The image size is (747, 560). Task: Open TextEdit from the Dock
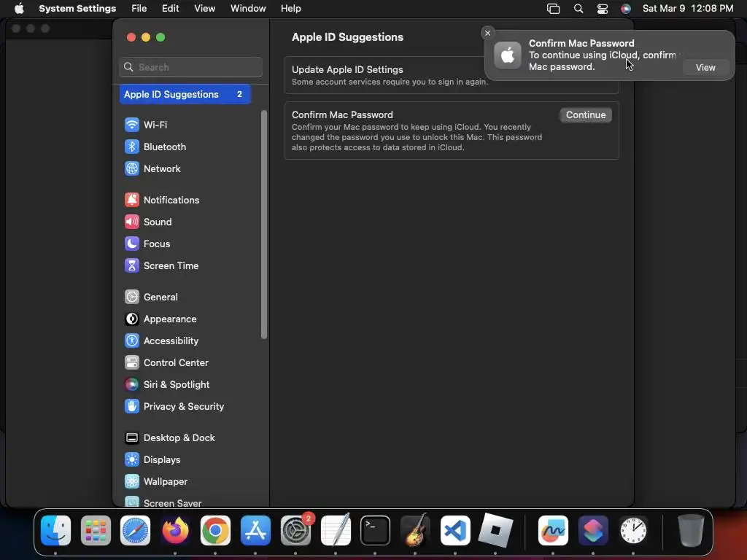click(x=336, y=530)
